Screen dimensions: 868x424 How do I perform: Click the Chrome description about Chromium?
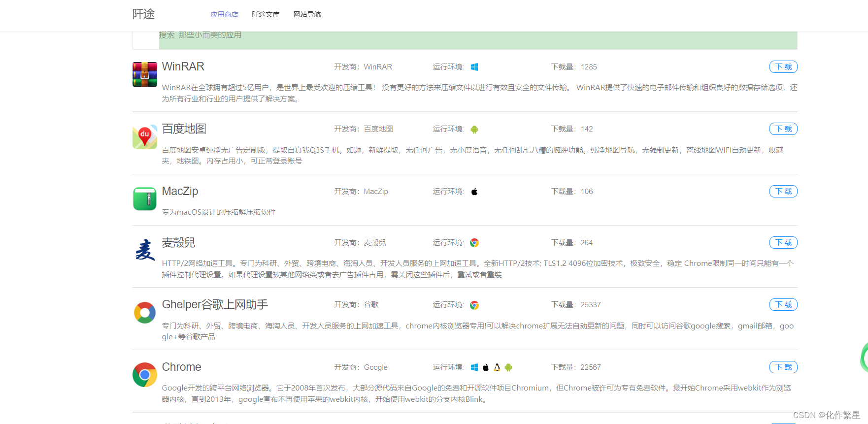tap(476, 393)
